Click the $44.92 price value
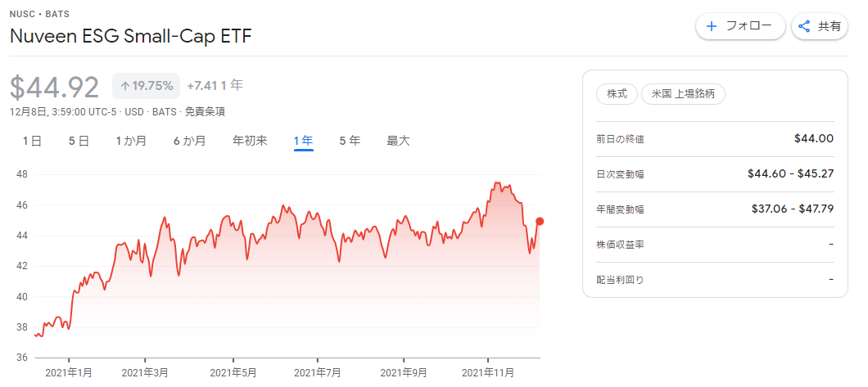The image size is (868, 387). (x=55, y=87)
